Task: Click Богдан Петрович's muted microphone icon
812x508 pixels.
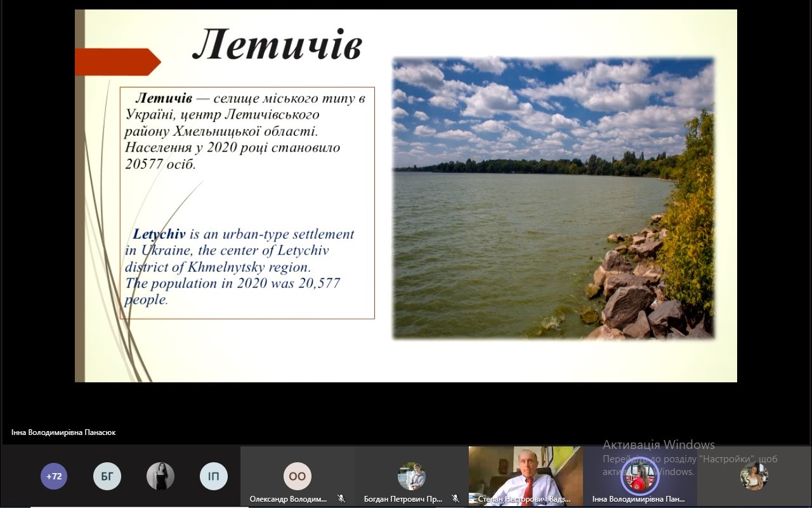Action: click(455, 499)
